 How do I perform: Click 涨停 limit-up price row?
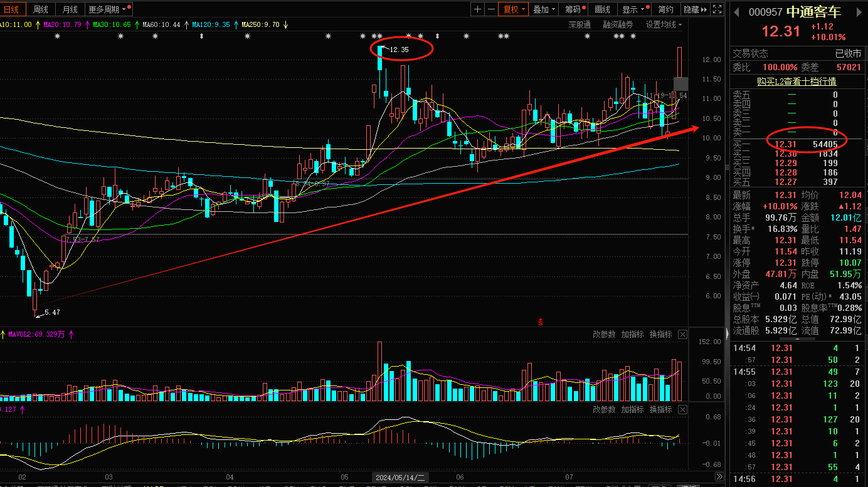[x=765, y=263]
